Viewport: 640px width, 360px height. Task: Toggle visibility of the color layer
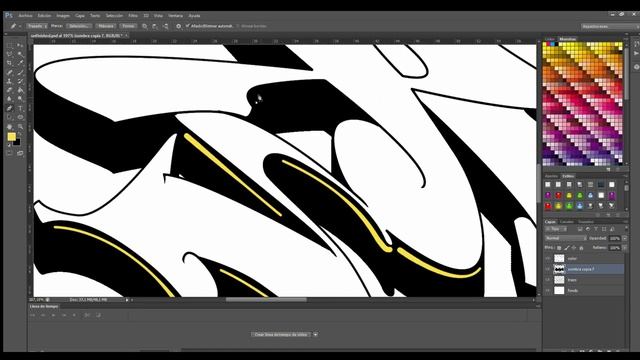(x=547, y=258)
